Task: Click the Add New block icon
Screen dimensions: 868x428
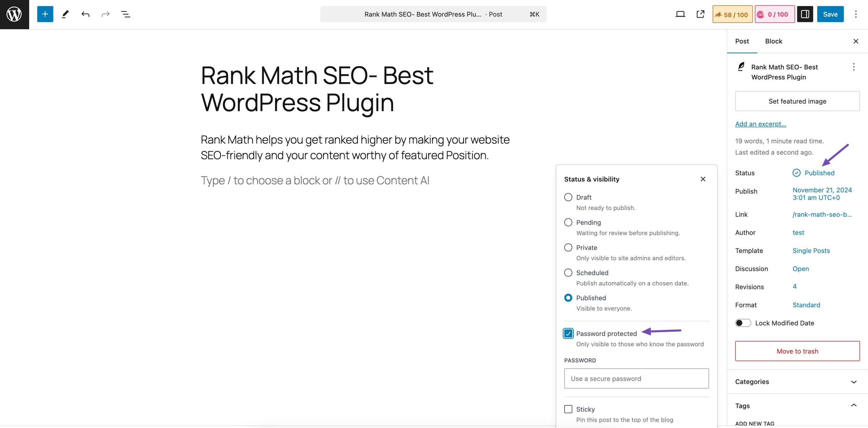Action: (x=44, y=14)
